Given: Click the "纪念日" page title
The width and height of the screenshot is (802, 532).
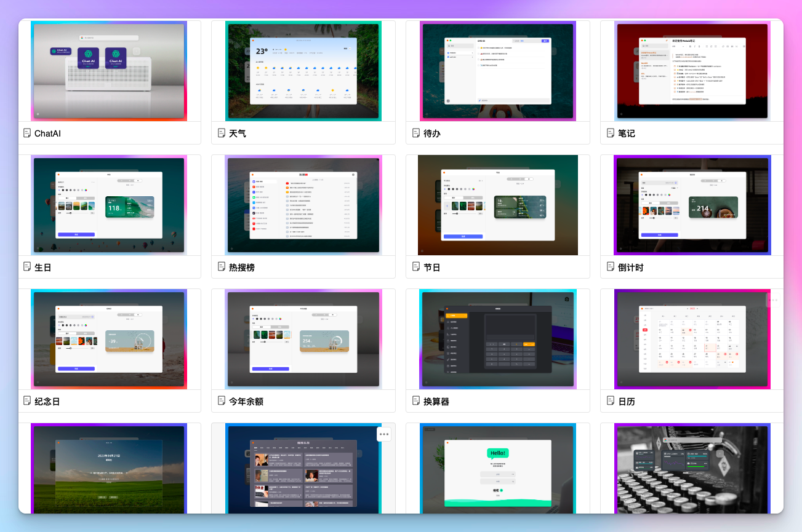Looking at the screenshot, I should coord(47,402).
